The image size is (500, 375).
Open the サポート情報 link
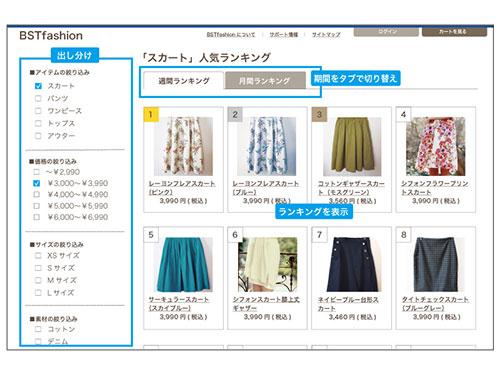click(x=284, y=35)
